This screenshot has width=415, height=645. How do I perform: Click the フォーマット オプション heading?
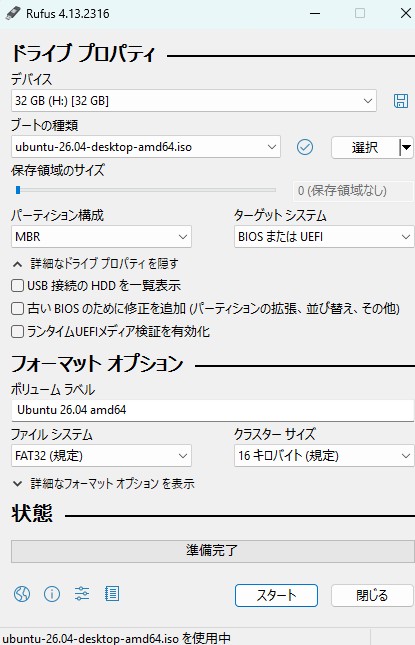point(97,364)
